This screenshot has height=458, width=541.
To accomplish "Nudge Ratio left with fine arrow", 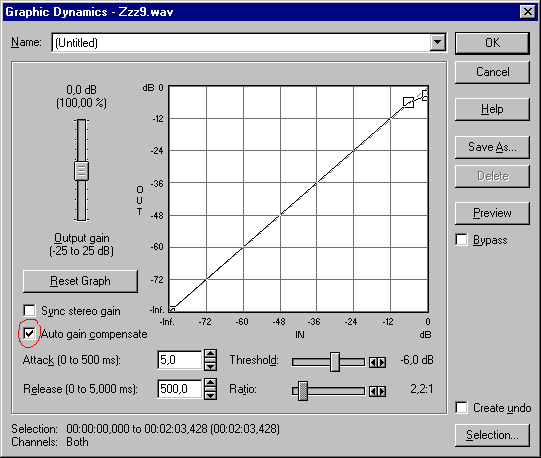I will pyautogui.click(x=373, y=391).
